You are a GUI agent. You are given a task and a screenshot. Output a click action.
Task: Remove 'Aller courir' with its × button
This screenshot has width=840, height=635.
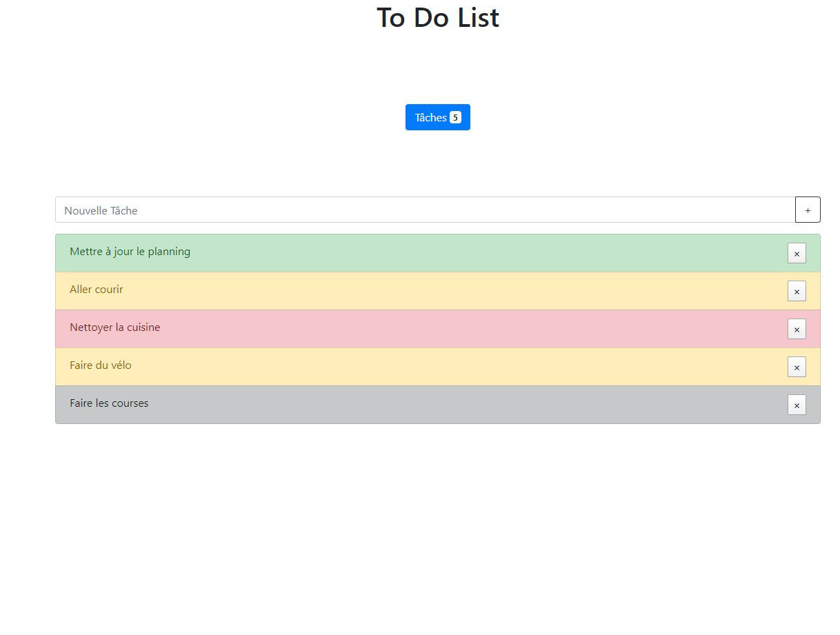click(x=797, y=292)
